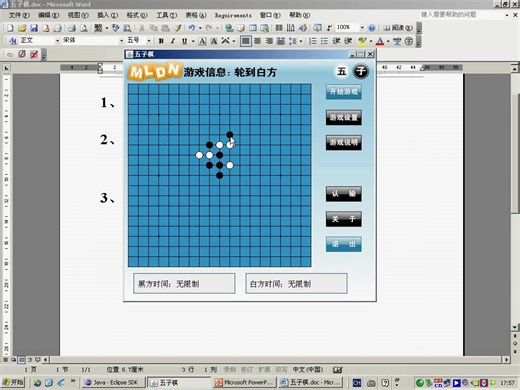This screenshot has width=520, height=390.
Task: Insert a hyperlink with the globe icon
Action: 229,28
